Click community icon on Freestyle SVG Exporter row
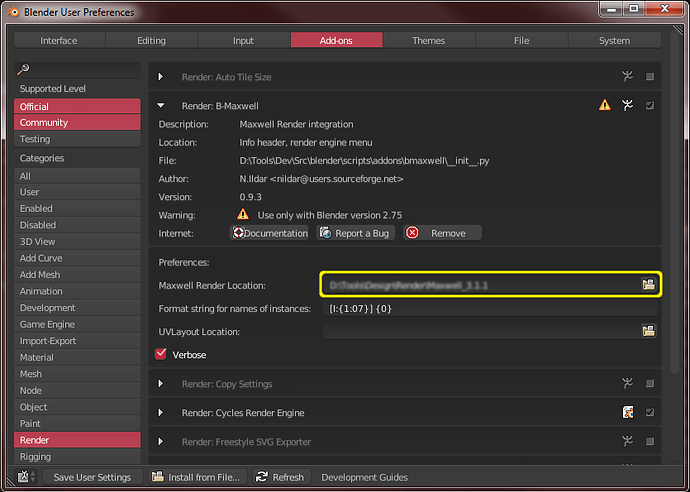Screen dimensions: 690x492 (x=628, y=441)
